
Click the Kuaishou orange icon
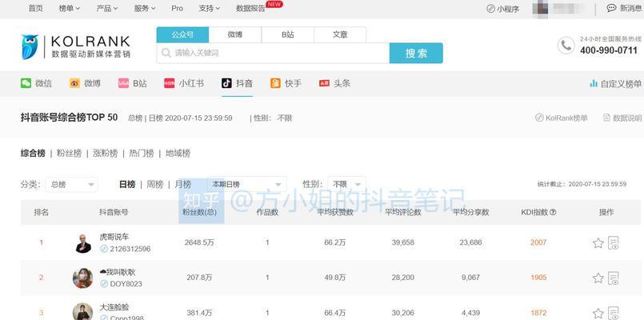275,83
